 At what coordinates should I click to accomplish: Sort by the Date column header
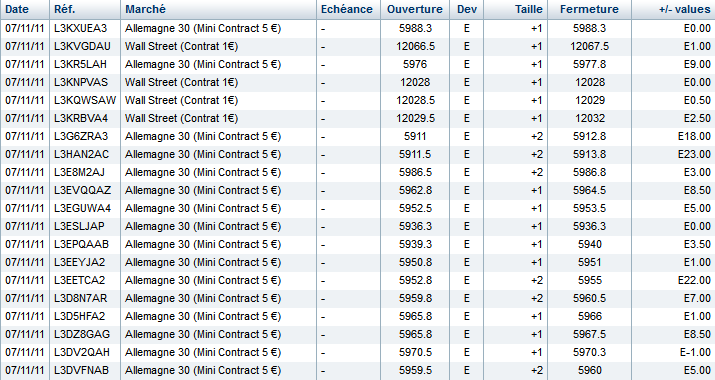[25, 10]
